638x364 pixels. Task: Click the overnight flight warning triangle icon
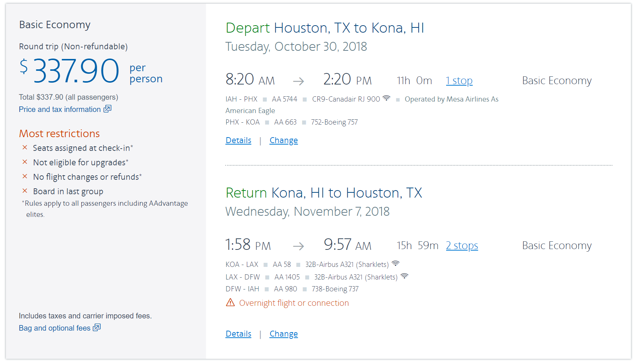pyautogui.click(x=230, y=302)
